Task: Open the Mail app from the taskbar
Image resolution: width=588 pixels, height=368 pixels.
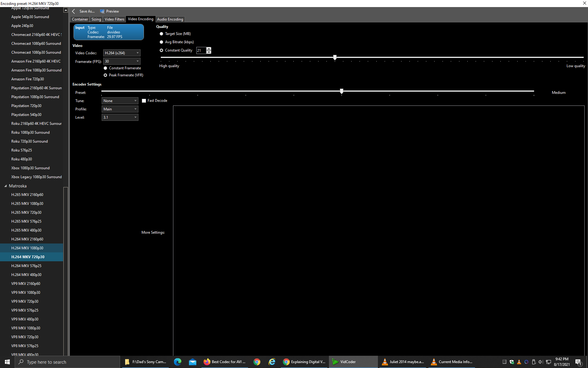Action: tap(193, 362)
